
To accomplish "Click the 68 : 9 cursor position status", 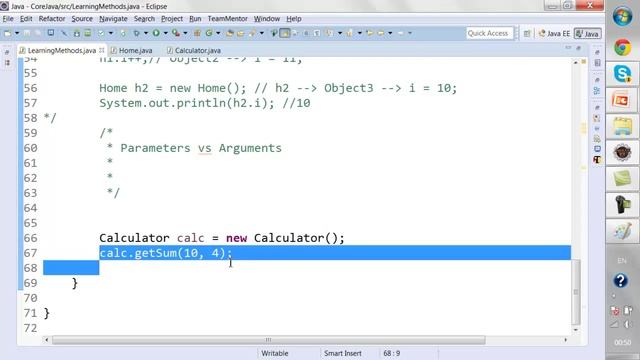I will pos(391,353).
